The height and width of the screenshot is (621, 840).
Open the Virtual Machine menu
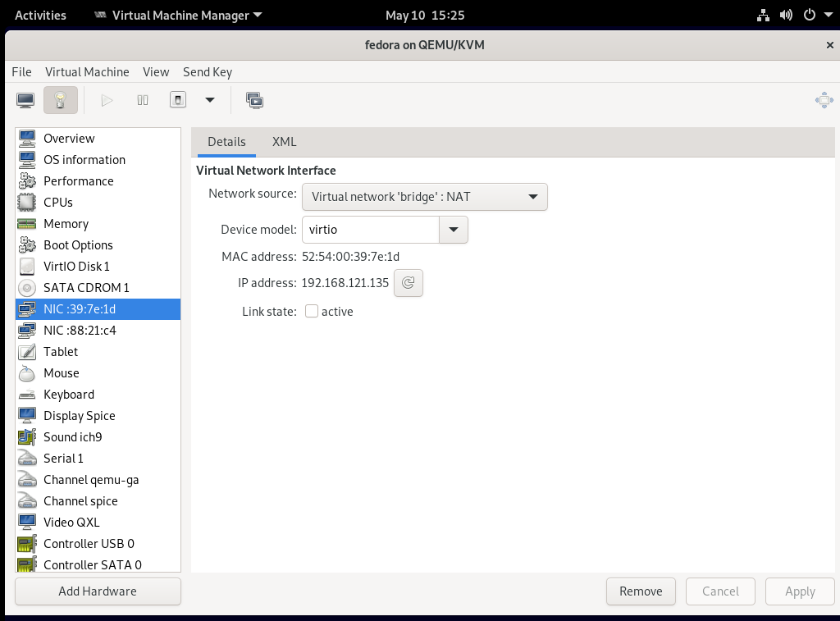pyautogui.click(x=87, y=72)
